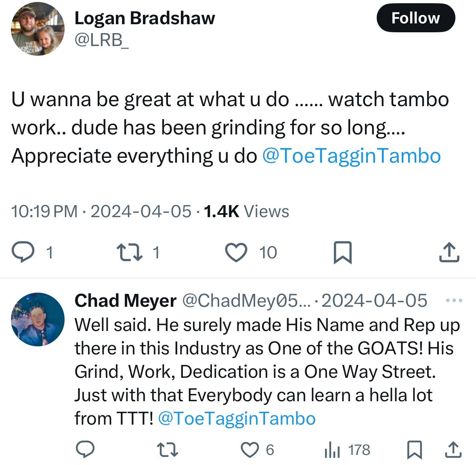Open @ToeTagginTambo mention in Chad's reply
Image resolution: width=476 pixels, height=465 pixels.
237,419
